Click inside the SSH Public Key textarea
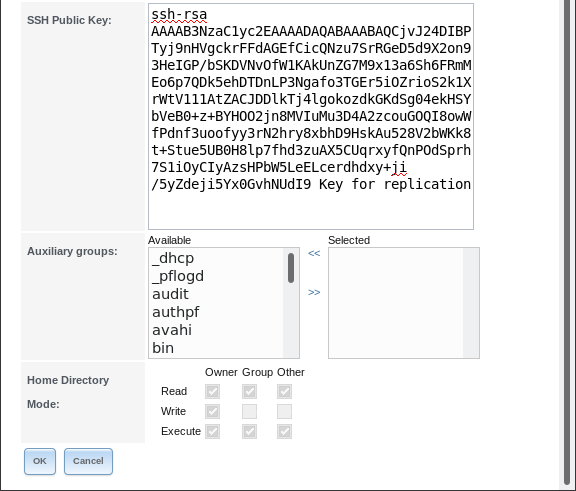Screen dimensions: 576x491 point(311,116)
